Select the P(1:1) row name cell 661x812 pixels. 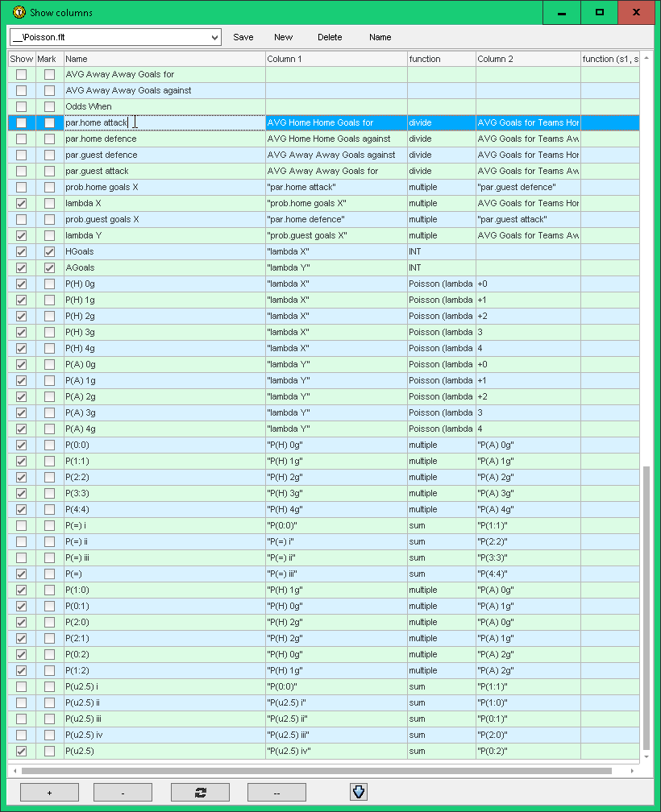[x=164, y=461]
